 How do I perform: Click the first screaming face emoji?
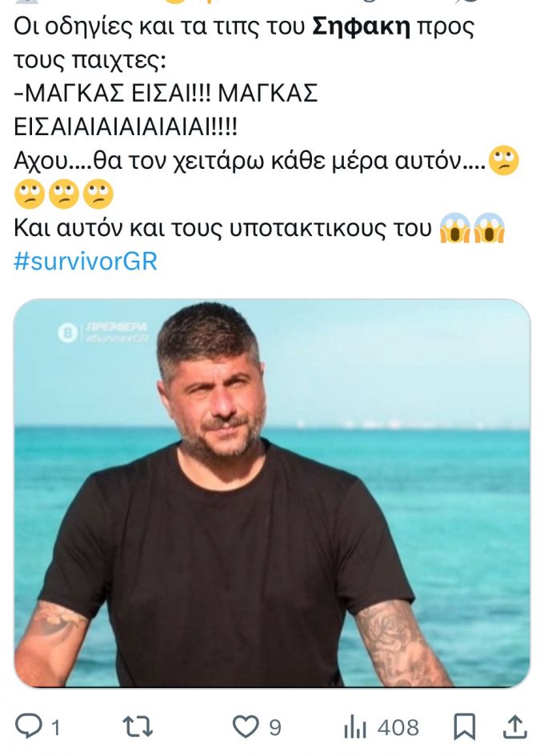(455, 228)
